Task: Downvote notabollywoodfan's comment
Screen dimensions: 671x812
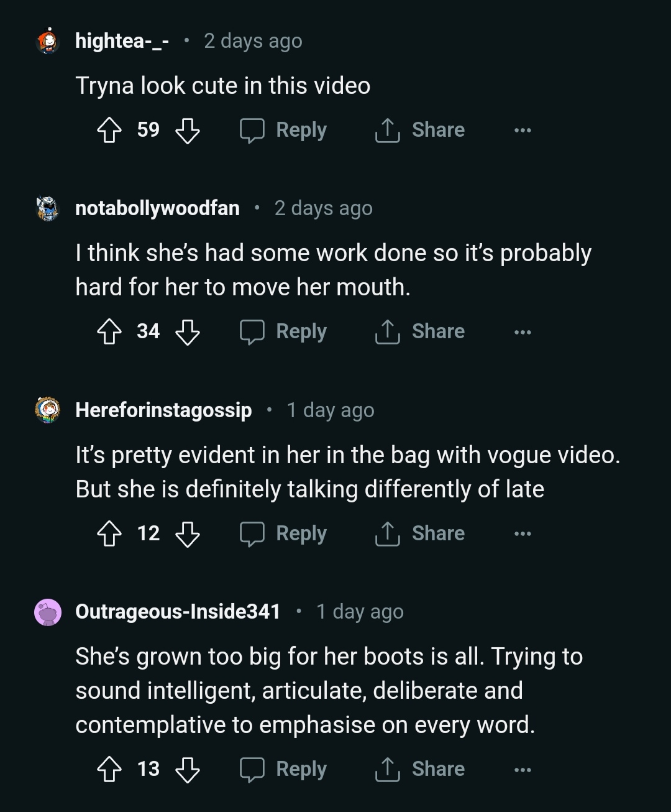Action: (x=187, y=332)
